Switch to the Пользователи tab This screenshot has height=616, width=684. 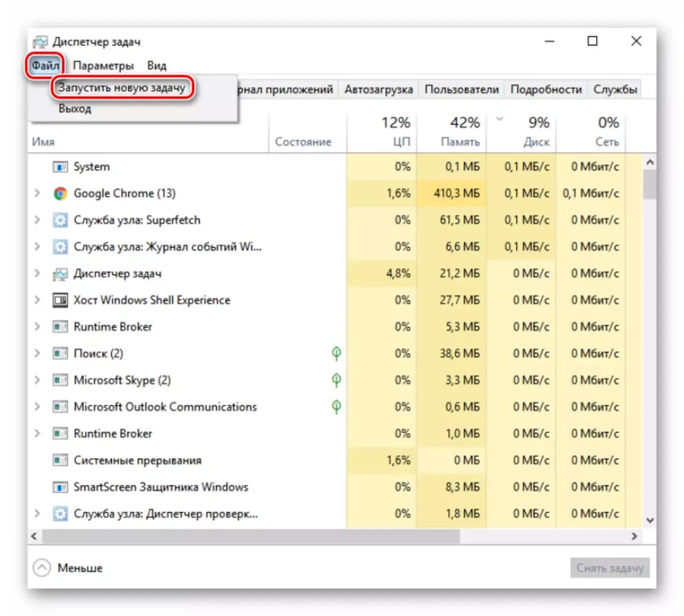click(462, 89)
